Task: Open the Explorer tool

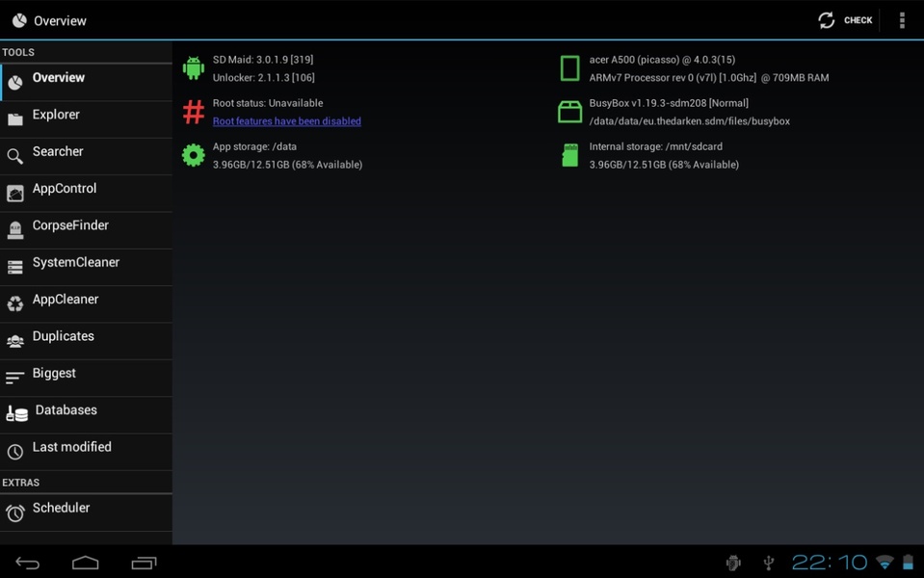Action: (56, 115)
